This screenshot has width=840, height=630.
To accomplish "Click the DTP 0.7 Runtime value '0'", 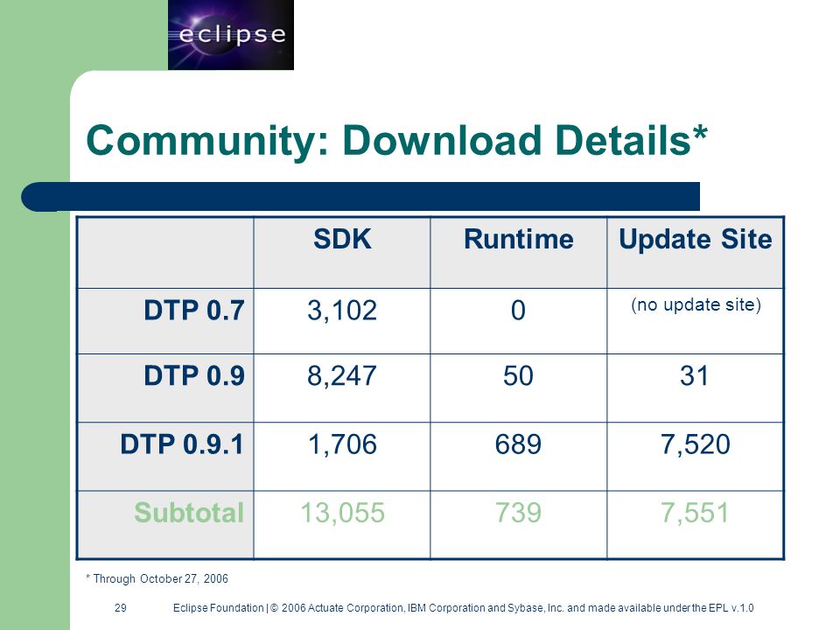I will [x=518, y=311].
